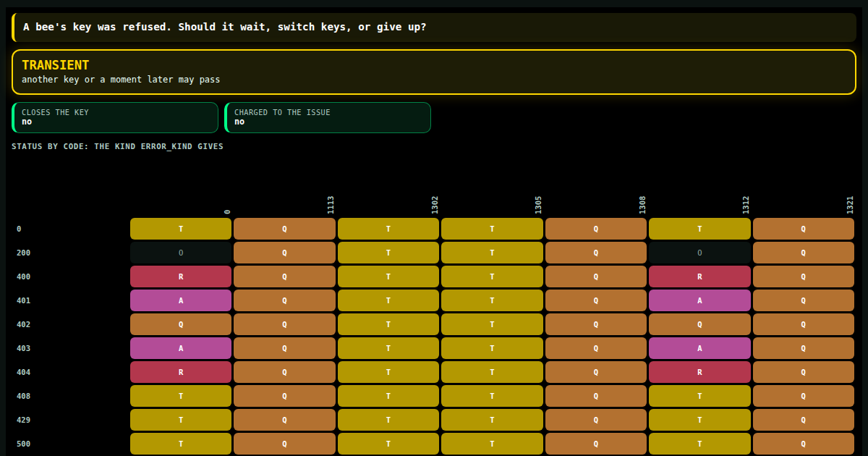This screenshot has width=868, height=456.
Task: Click the 'STATUS BY CODE' section heading
Action: coord(117,146)
